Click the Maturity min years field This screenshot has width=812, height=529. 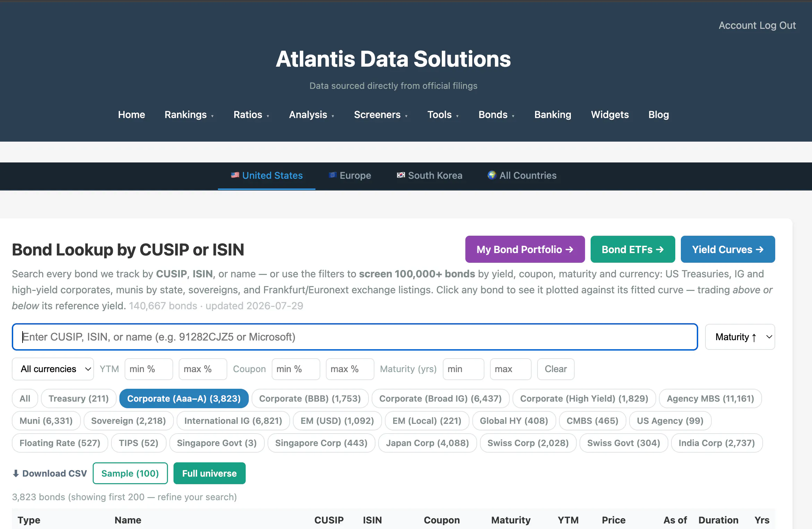point(463,369)
